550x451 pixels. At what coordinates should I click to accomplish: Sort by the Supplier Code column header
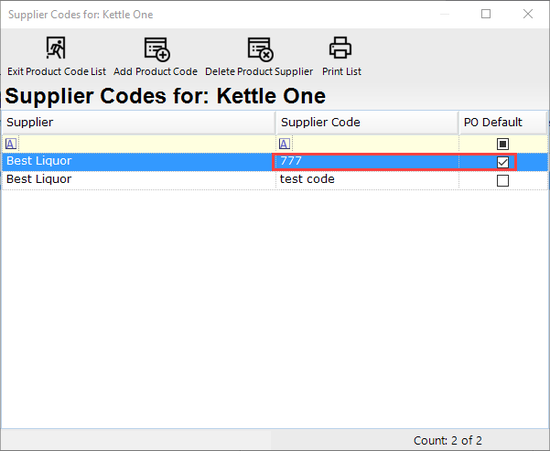(x=367, y=122)
